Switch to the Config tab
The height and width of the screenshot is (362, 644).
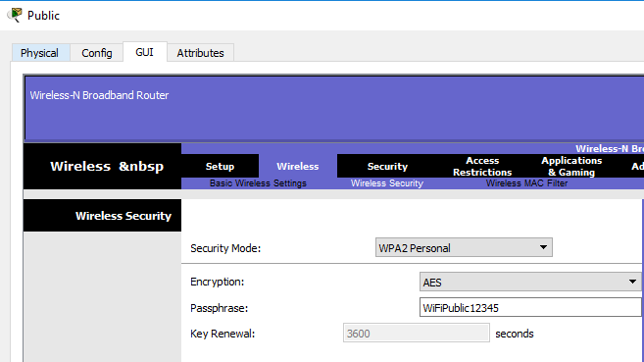(96, 53)
